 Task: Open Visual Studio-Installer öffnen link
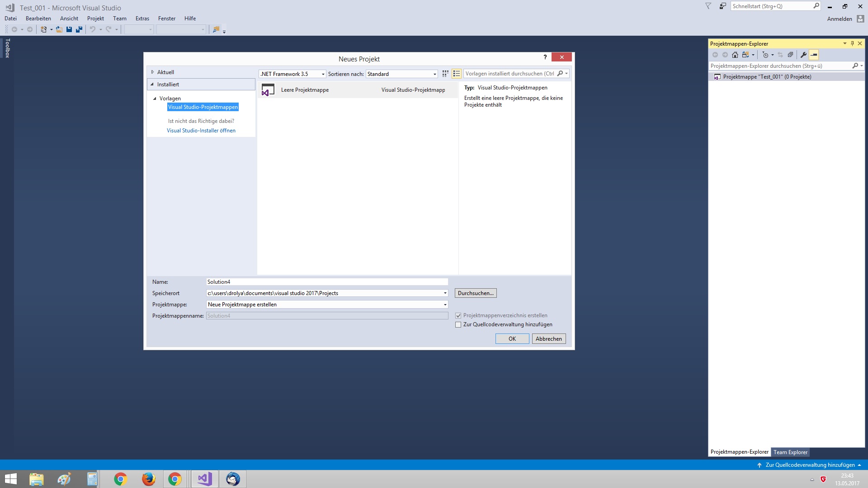[x=201, y=131]
